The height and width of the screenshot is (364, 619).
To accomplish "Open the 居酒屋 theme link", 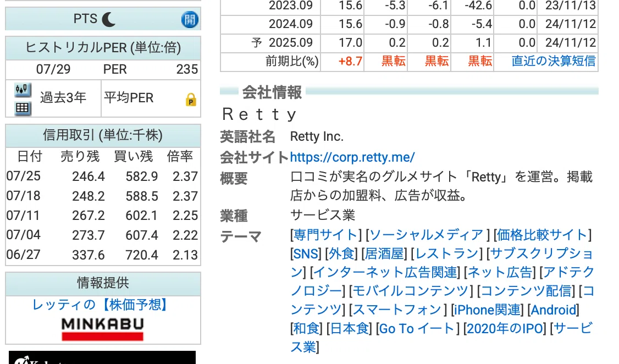I will click(384, 253).
